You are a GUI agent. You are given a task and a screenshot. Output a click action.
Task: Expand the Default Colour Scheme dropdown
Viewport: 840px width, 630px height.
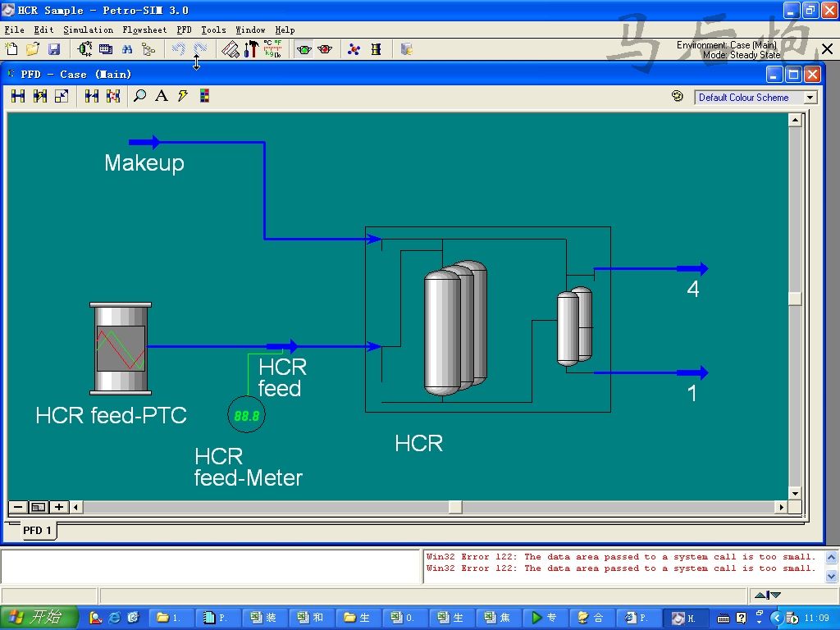point(810,98)
